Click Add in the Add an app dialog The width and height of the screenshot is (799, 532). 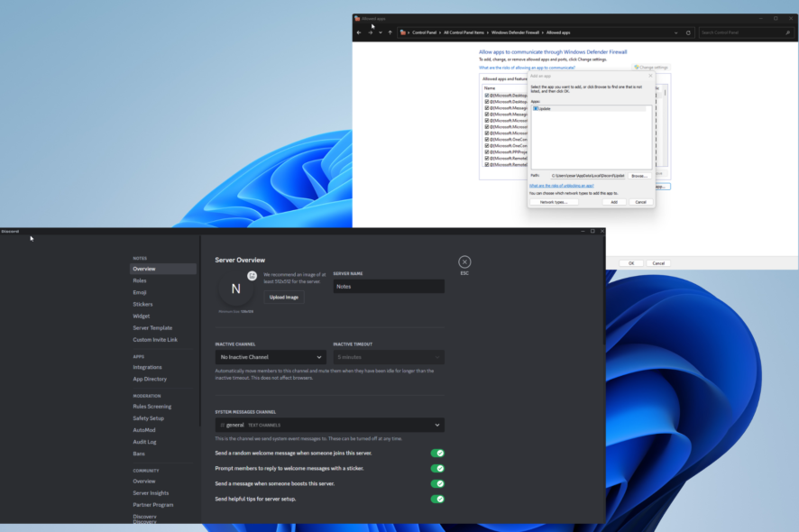(614, 202)
